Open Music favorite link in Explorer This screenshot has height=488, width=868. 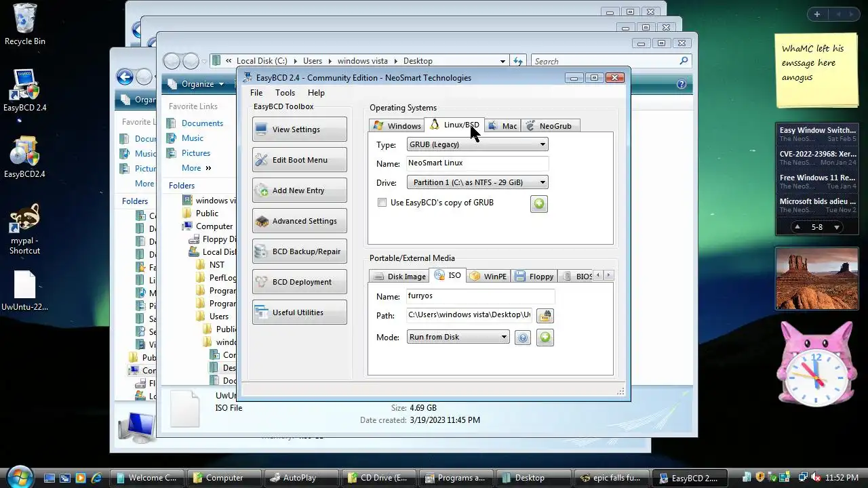point(192,138)
